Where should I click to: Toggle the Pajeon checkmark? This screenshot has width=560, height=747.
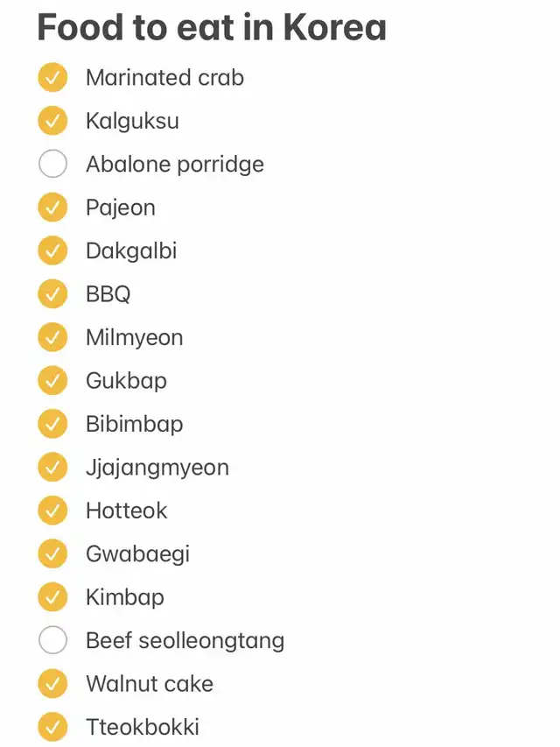52,208
